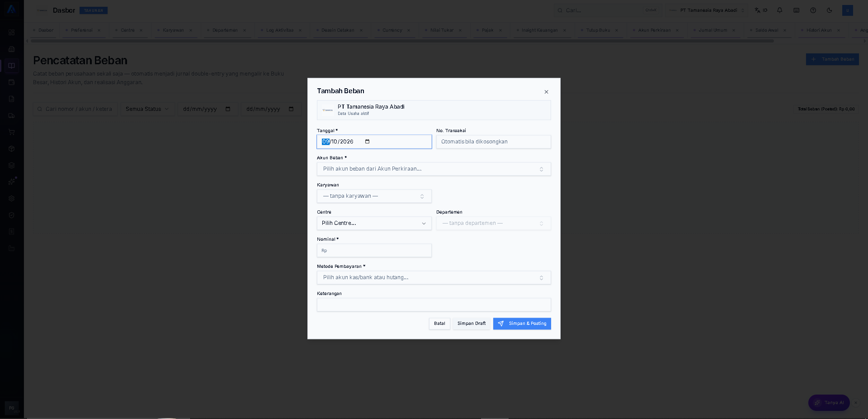Expand the Karyawan selector
Screen dimensions: 868x419
coord(374,196)
